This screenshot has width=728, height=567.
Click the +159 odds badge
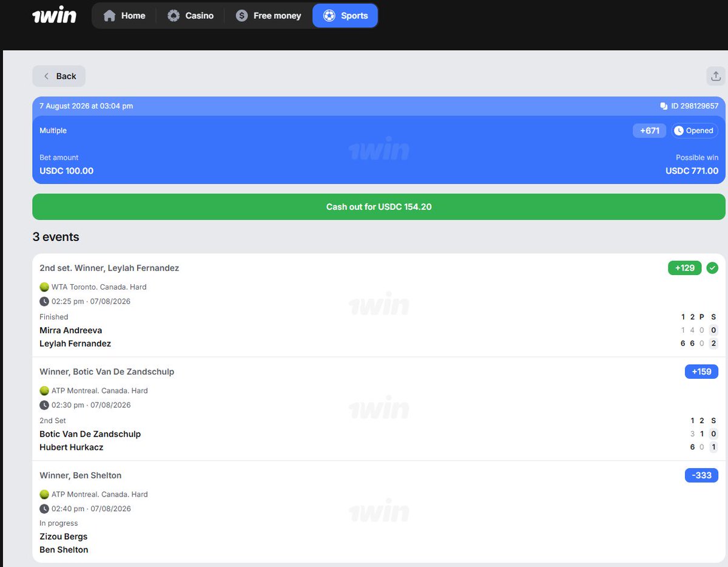(x=701, y=372)
